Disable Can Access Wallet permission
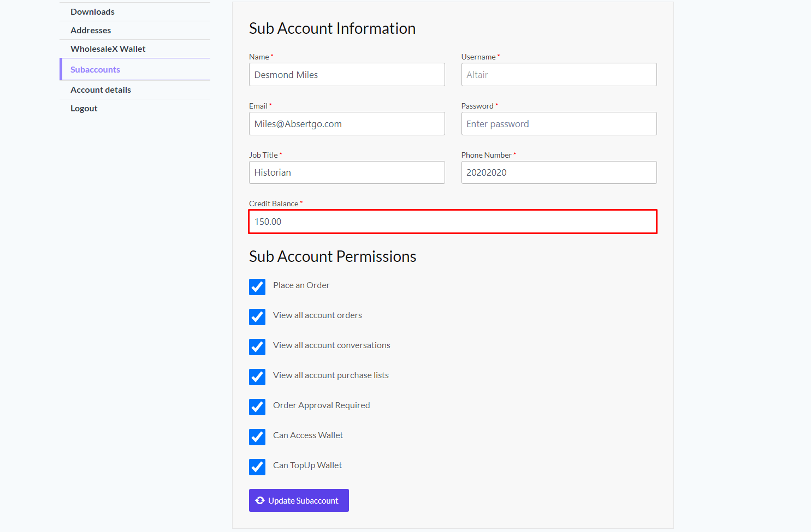 [257, 437]
